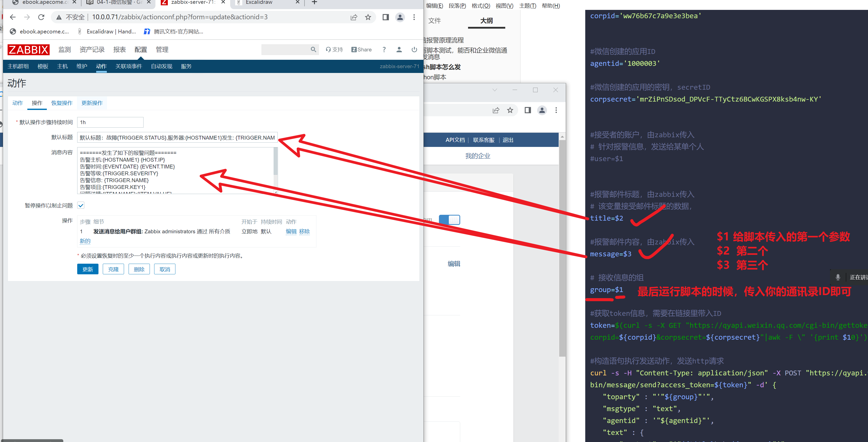Click the Zabbix browser forward arrow
This screenshot has height=442, width=868.
pyautogui.click(x=27, y=17)
